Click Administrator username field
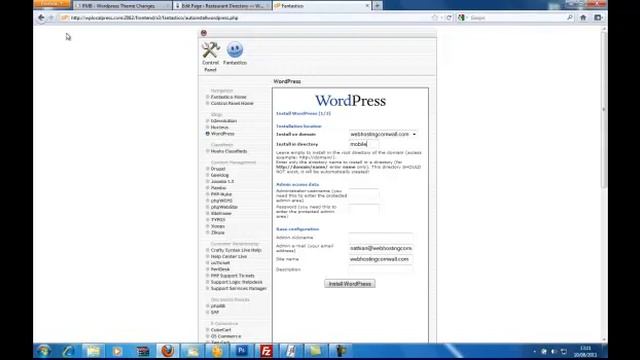640x360 pixels. tap(364, 195)
